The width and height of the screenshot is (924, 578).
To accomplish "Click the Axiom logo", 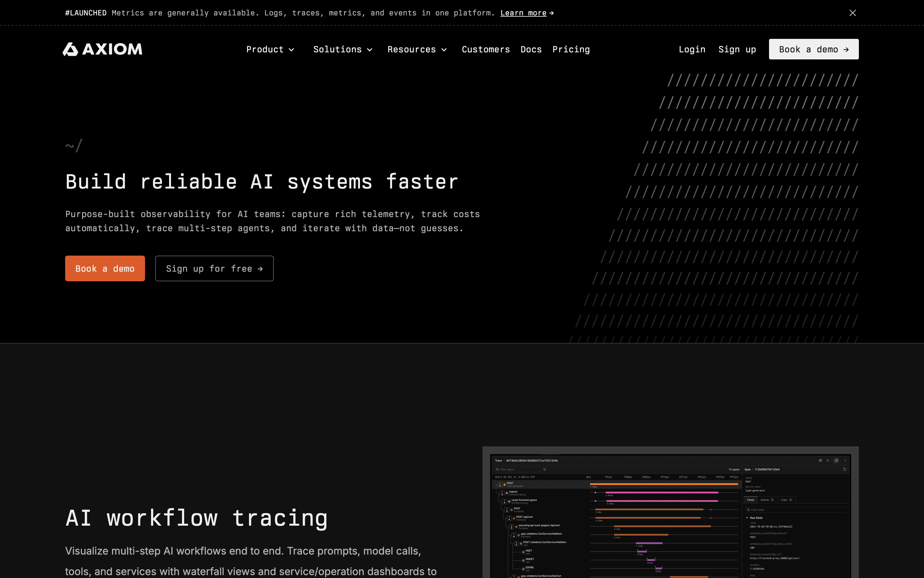I will pyautogui.click(x=102, y=49).
